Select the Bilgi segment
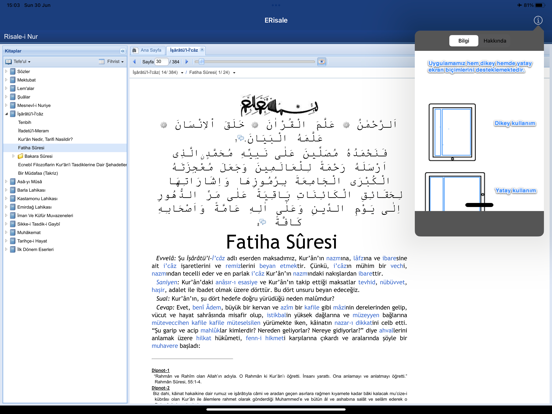The height and width of the screenshot is (414, 552). pyautogui.click(x=464, y=41)
